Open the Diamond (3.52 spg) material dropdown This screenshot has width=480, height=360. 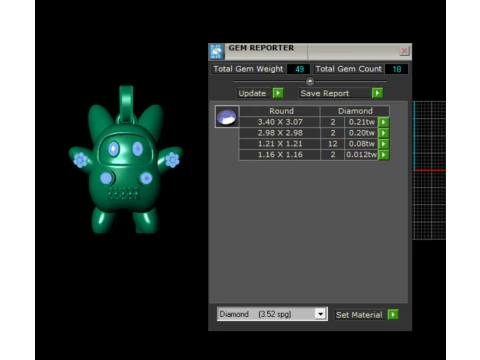pos(272,314)
